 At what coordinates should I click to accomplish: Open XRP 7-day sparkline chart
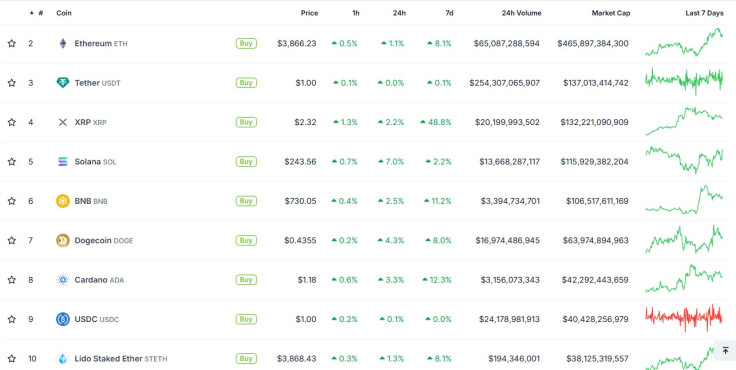click(684, 121)
